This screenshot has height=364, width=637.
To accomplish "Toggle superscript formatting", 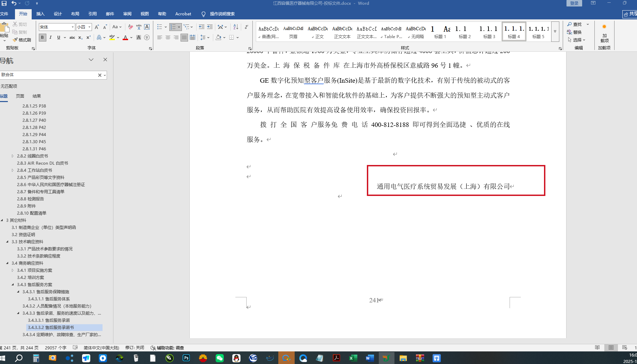I will pyautogui.click(x=89, y=37).
